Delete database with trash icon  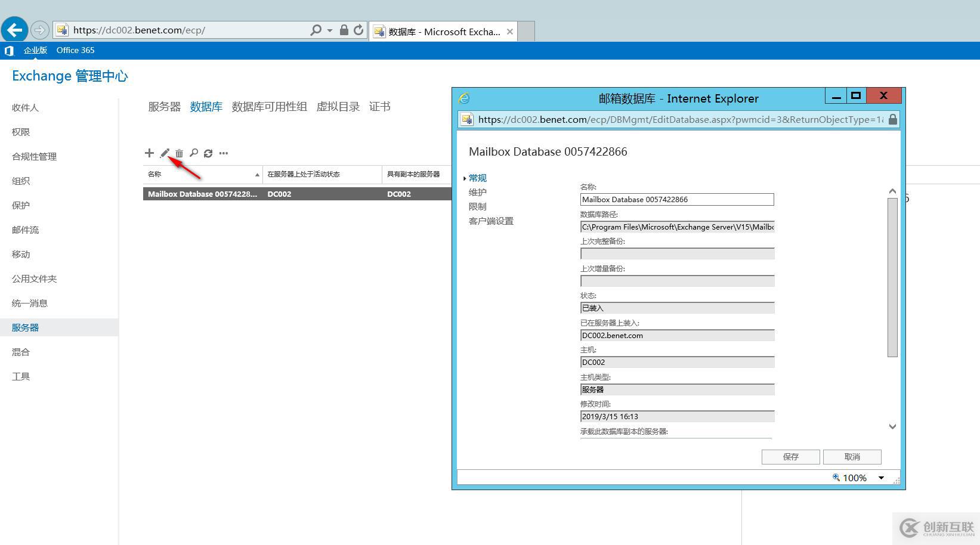point(179,153)
